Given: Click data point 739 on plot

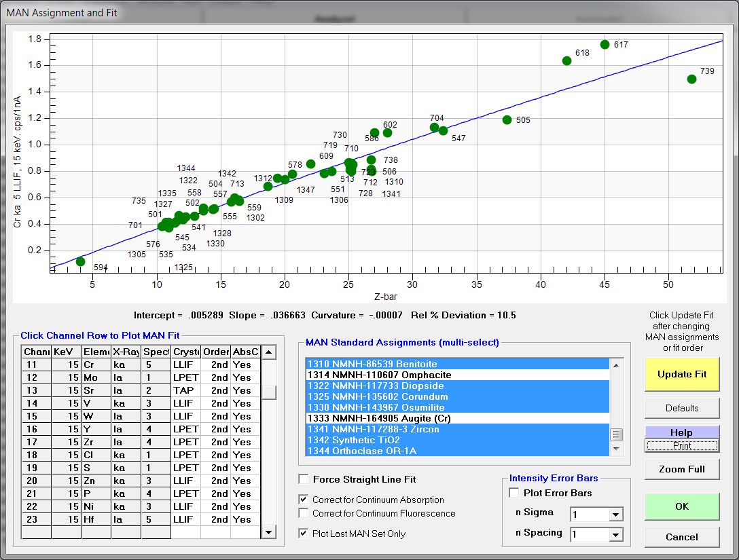Looking at the screenshot, I should point(691,79).
